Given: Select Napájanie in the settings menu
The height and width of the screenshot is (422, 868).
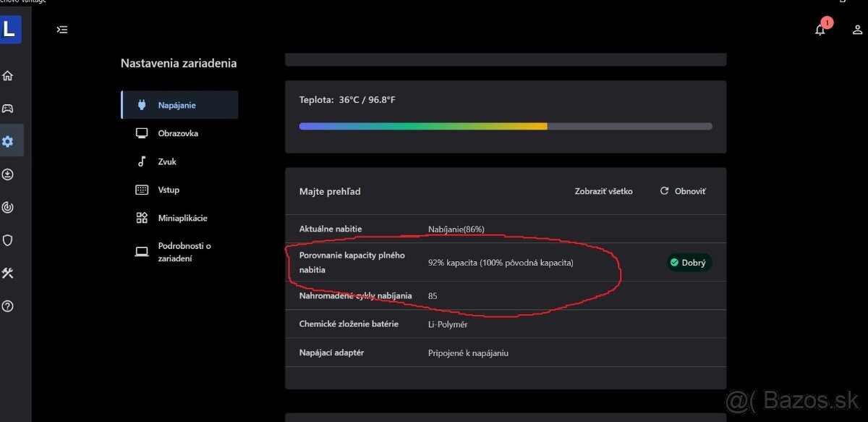Looking at the screenshot, I should coord(179,104).
